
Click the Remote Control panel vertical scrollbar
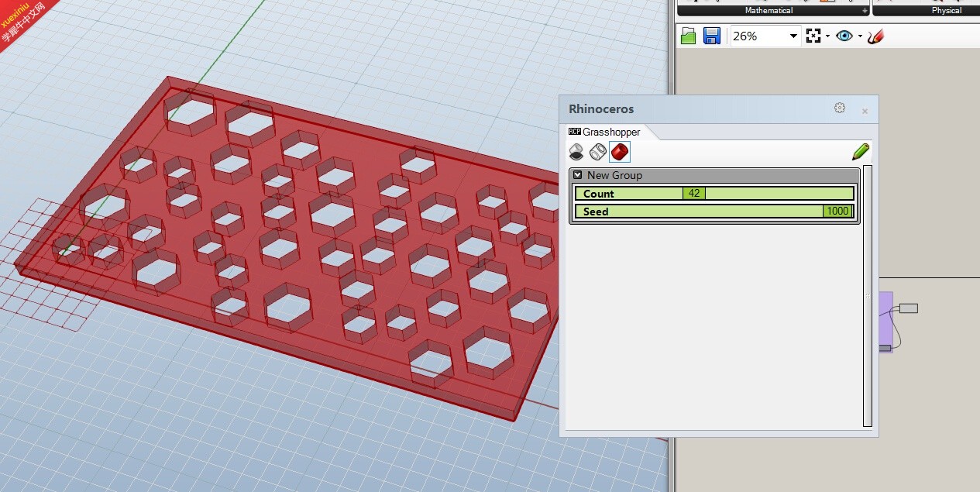pyautogui.click(x=868, y=296)
